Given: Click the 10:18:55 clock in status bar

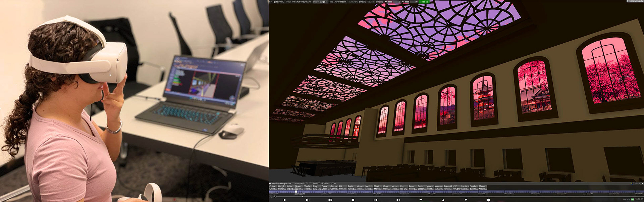Looking at the screenshot, I should [x=639, y=199].
